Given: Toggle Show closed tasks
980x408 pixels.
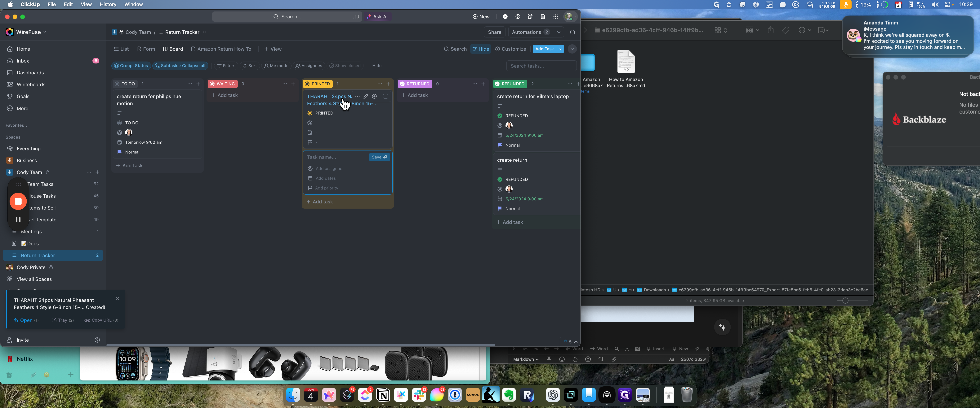Looking at the screenshot, I should [x=345, y=66].
